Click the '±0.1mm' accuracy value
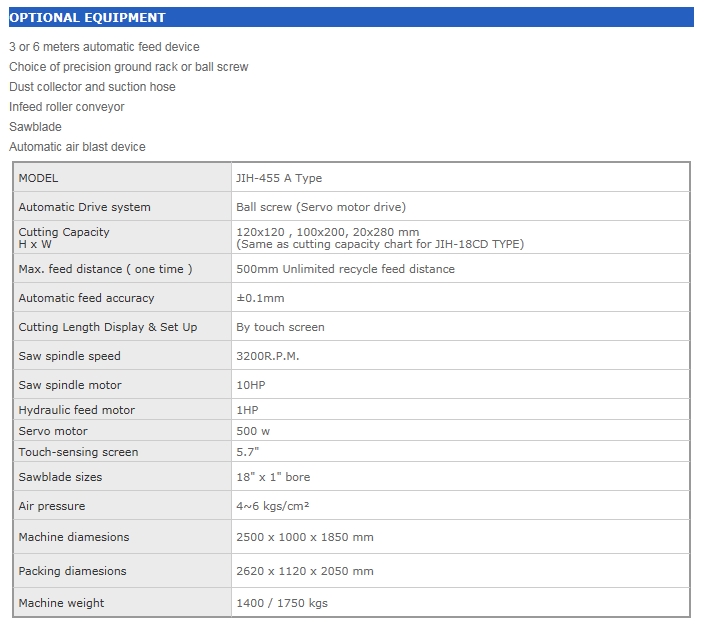 click(260, 298)
